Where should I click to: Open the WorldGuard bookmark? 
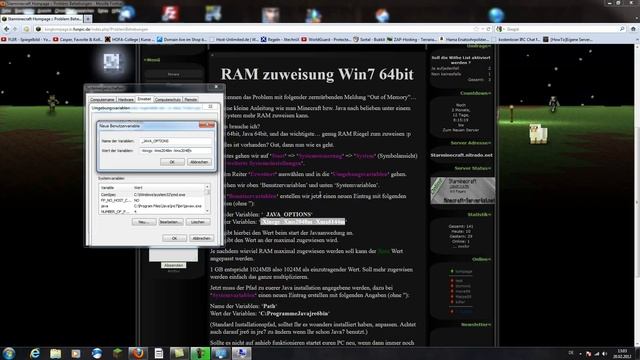tap(326, 40)
